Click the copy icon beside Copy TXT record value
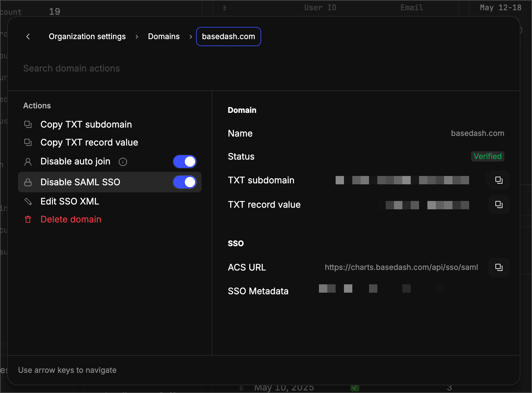 click(28, 142)
